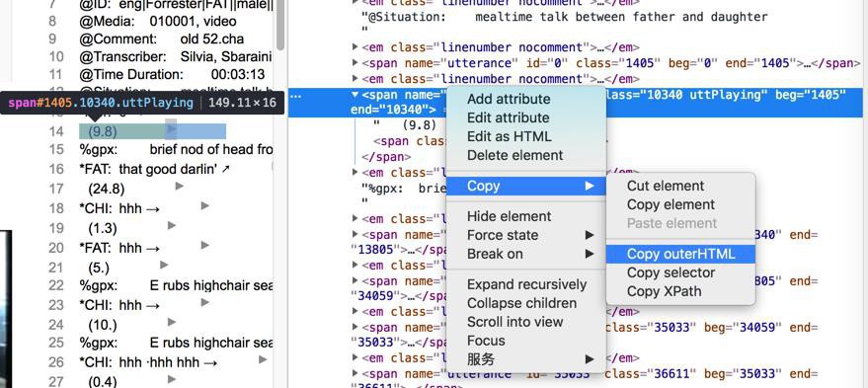Viewport: 868px width, 388px height.
Task: Click play arrow on line 26 *CHI: hhh ·hhh hhh
Action: 263,359
